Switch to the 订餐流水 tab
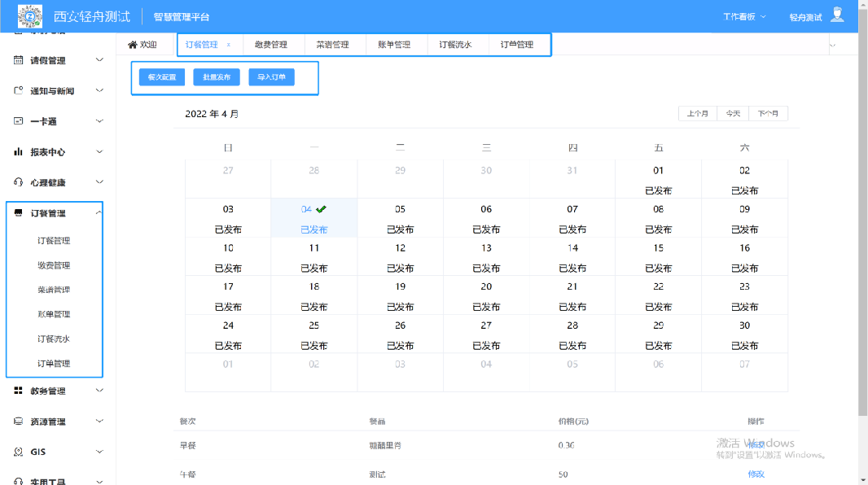Image resolution: width=868 pixels, height=485 pixels. pos(455,44)
